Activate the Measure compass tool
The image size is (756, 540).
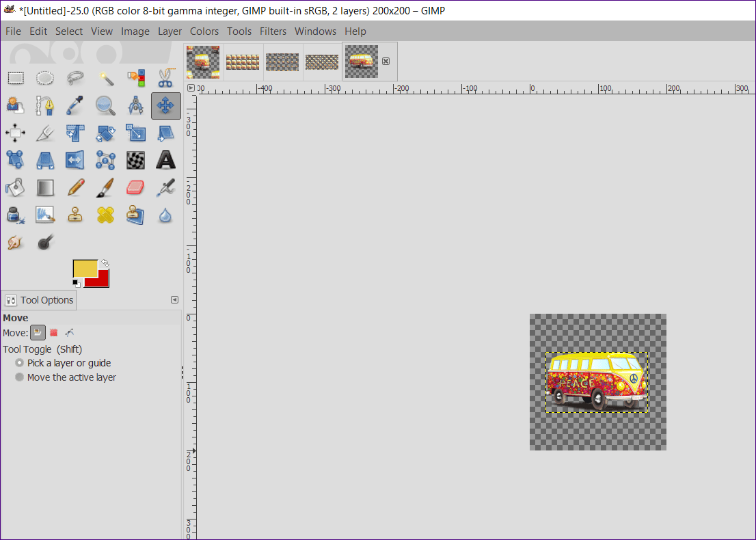[136, 105]
